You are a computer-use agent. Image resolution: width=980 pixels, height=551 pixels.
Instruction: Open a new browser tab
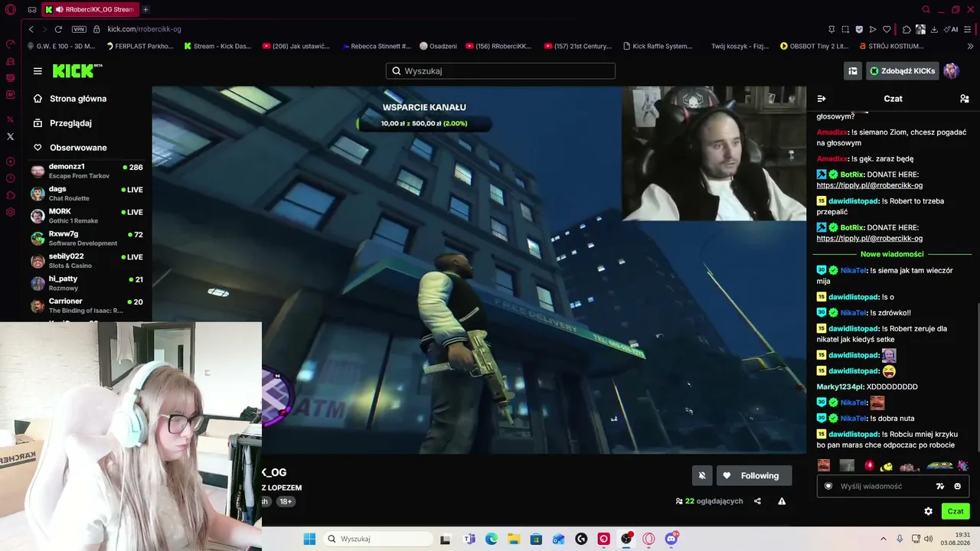click(x=145, y=9)
